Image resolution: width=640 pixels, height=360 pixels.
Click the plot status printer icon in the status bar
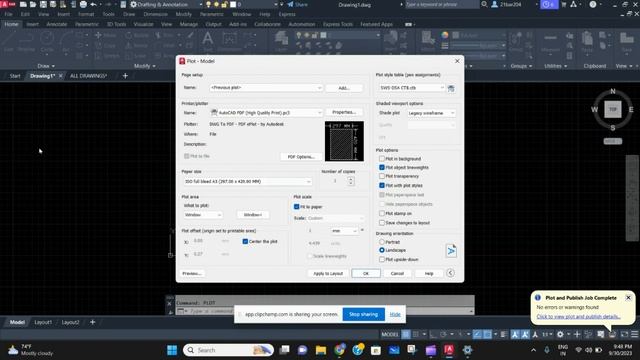612,334
